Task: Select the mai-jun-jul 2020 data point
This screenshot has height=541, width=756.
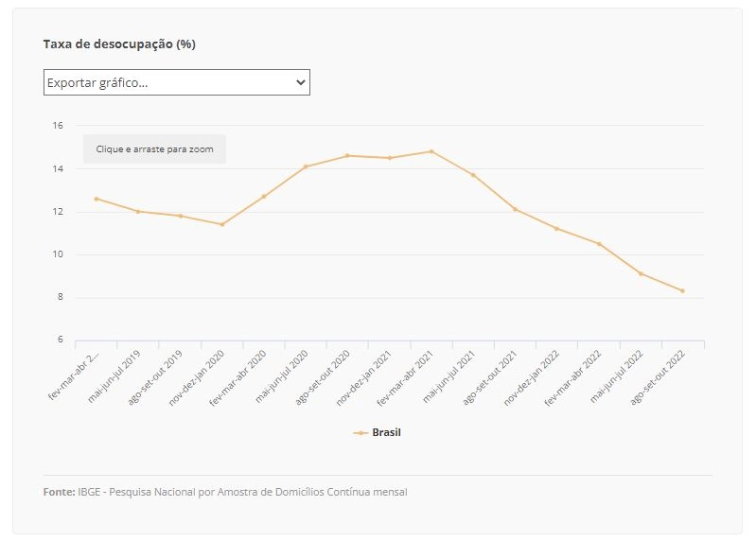Action: pos(306,166)
